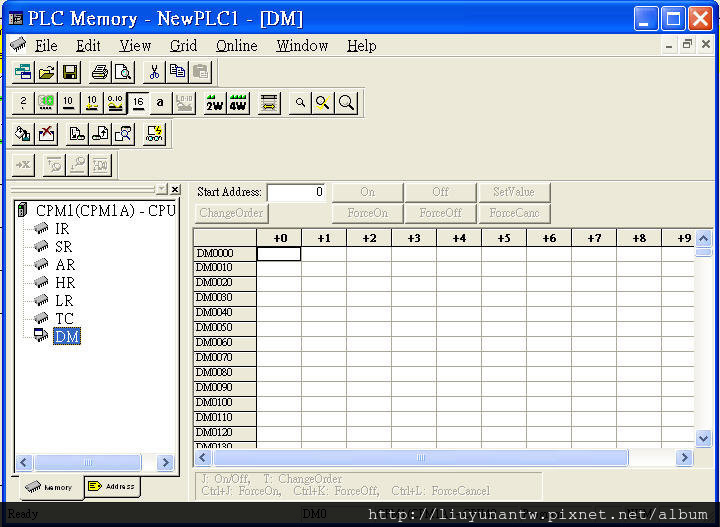Select the DM0000 +0 cell
Image resolution: width=720 pixels, height=527 pixels.
[279, 254]
